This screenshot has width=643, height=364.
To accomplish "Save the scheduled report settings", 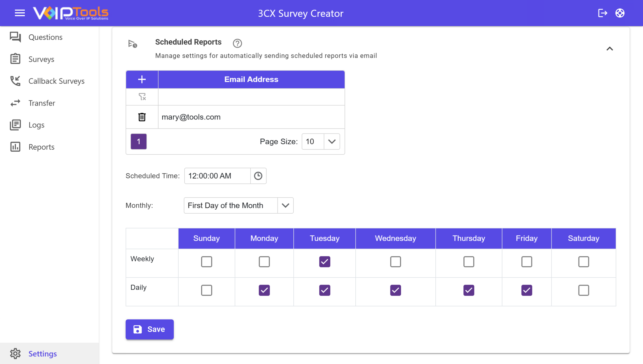I will tap(149, 329).
